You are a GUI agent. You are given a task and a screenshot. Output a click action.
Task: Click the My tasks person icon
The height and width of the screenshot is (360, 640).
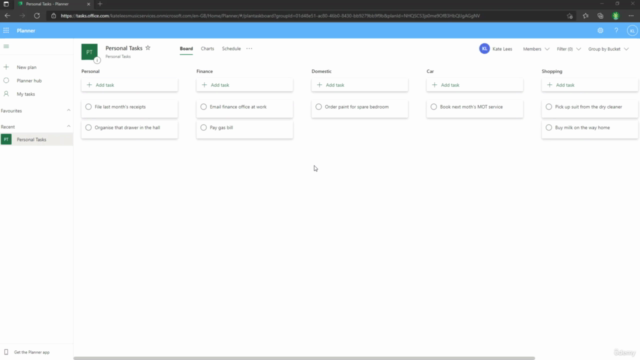click(6, 94)
